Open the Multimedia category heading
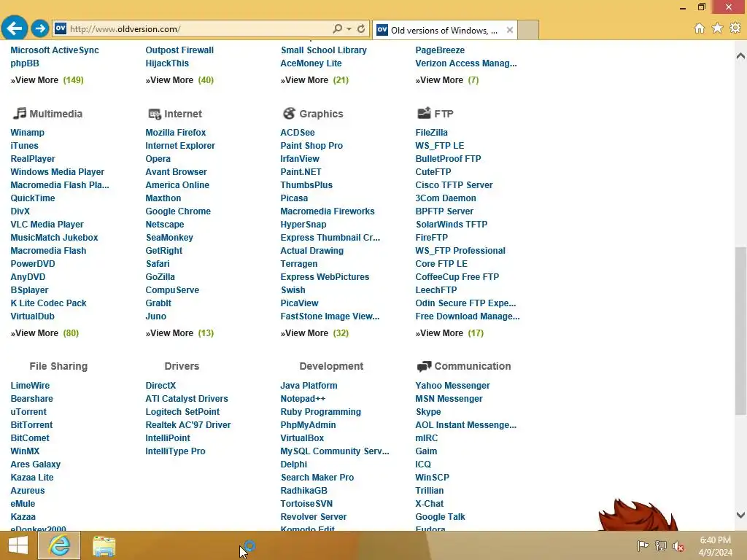Screen dimensions: 747x560 click(x=55, y=114)
